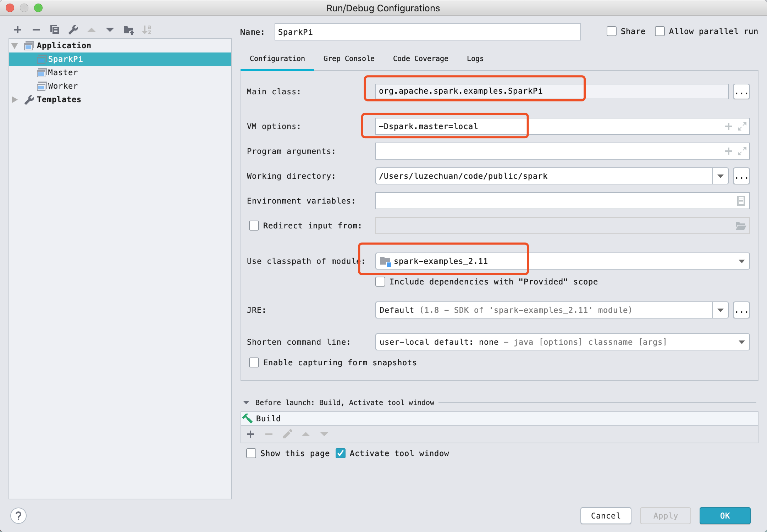This screenshot has width=767, height=532.
Task: Click the Name input field
Action: [x=427, y=32]
